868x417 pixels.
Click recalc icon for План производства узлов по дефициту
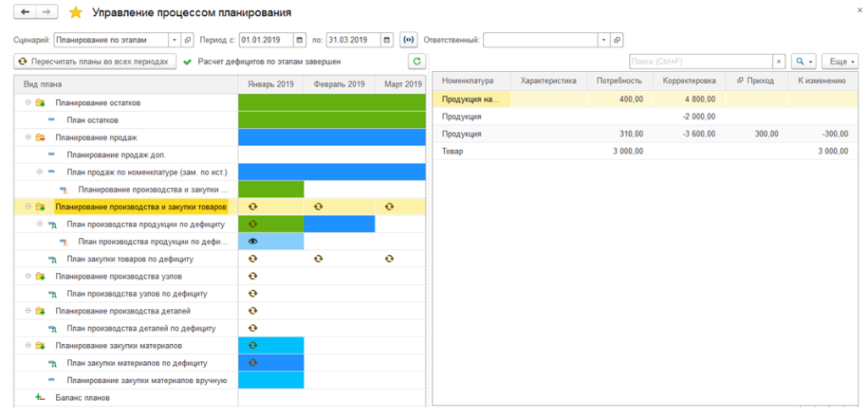pos(253,293)
